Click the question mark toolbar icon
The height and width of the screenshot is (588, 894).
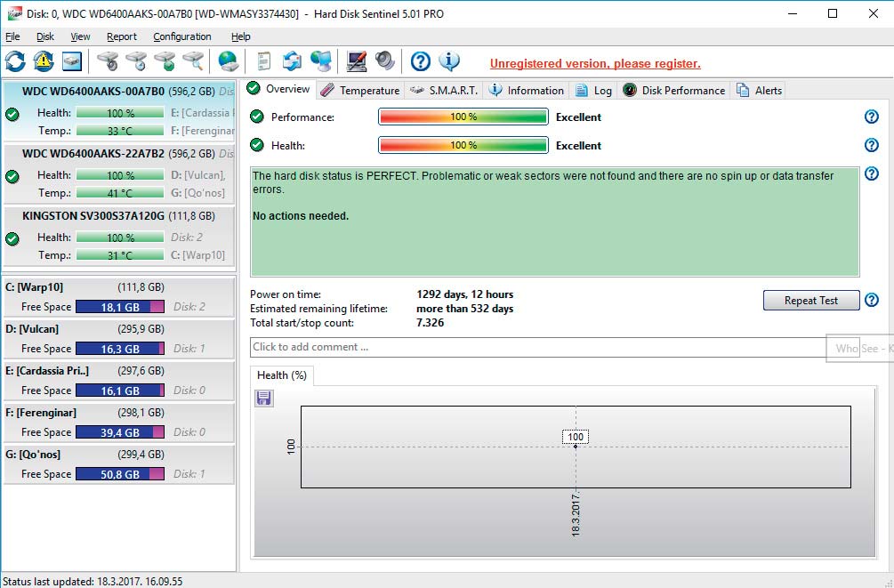pyautogui.click(x=420, y=61)
